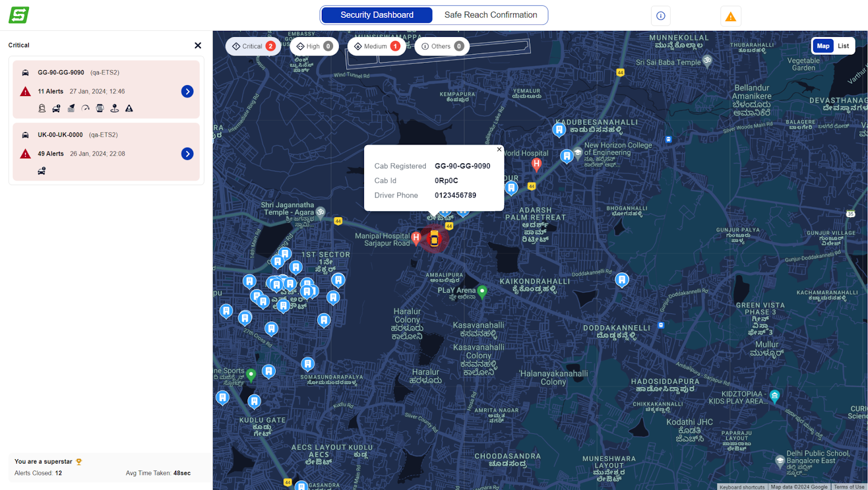
Task: Click New Horizon College of Engineering marker
Action: (x=578, y=152)
